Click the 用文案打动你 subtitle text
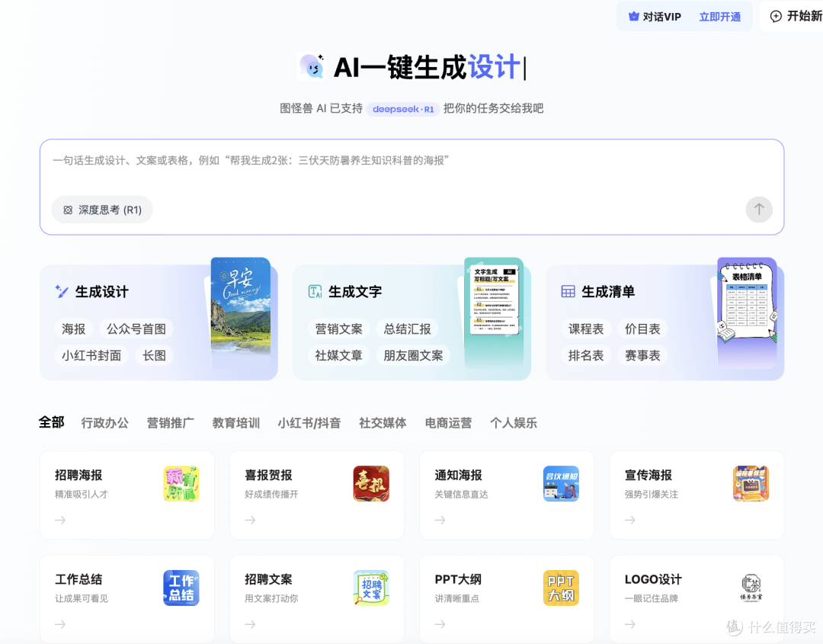 271,598
